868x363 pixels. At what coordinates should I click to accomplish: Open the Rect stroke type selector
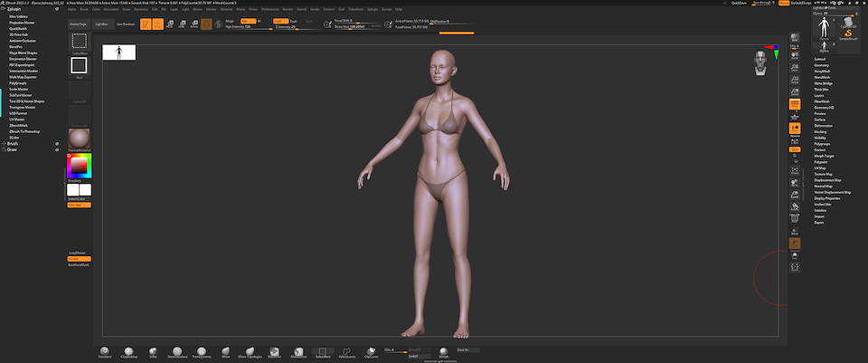point(79,65)
